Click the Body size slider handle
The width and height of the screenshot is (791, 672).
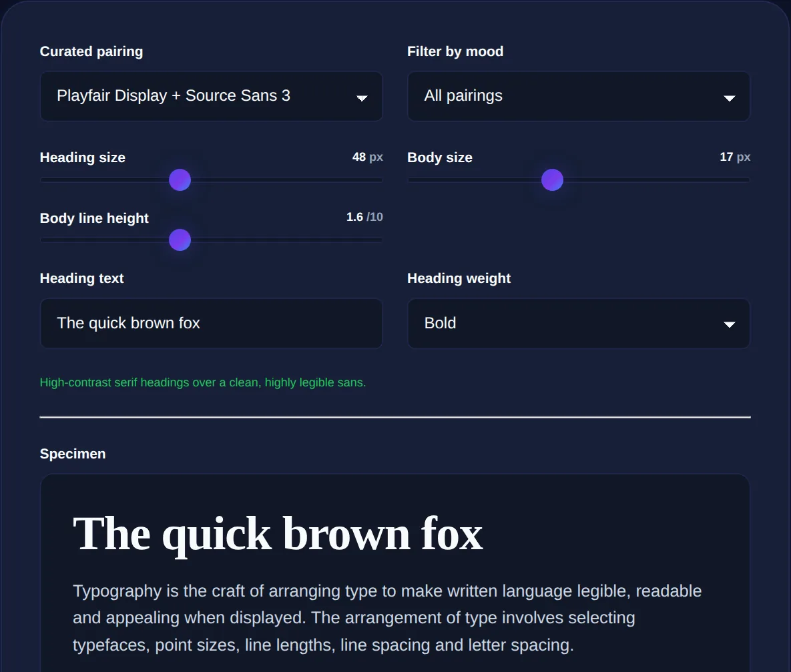pyautogui.click(x=552, y=180)
